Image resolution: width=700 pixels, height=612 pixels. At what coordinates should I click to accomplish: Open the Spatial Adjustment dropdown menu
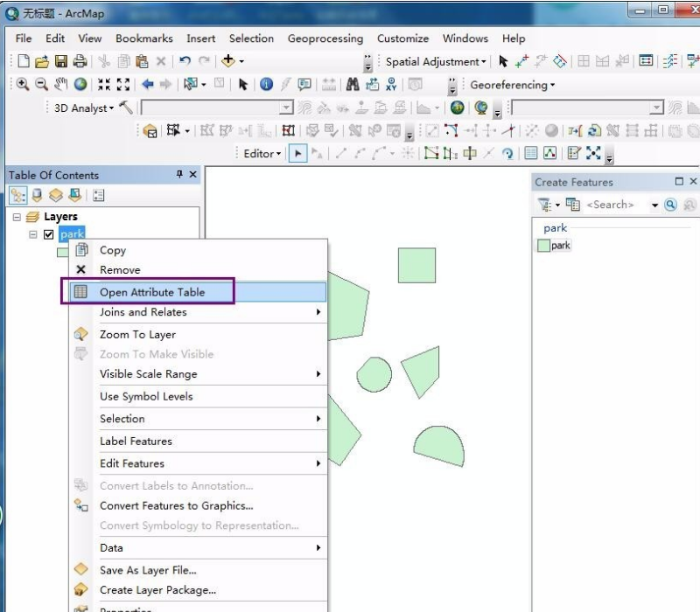pos(436,61)
